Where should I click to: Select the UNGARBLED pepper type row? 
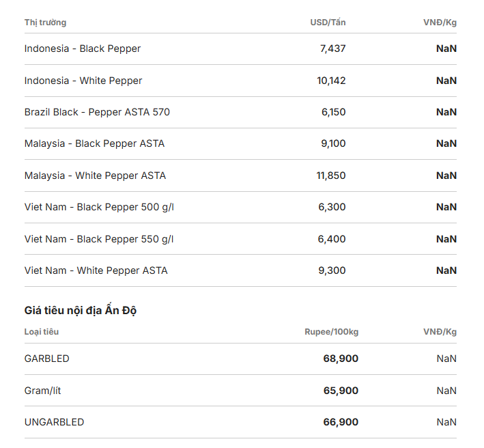click(x=240, y=422)
